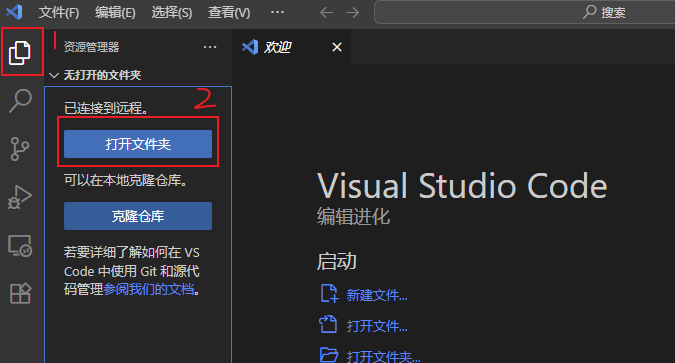Open Remote Explorer view icon
Image resolution: width=675 pixels, height=363 pixels.
[20, 246]
